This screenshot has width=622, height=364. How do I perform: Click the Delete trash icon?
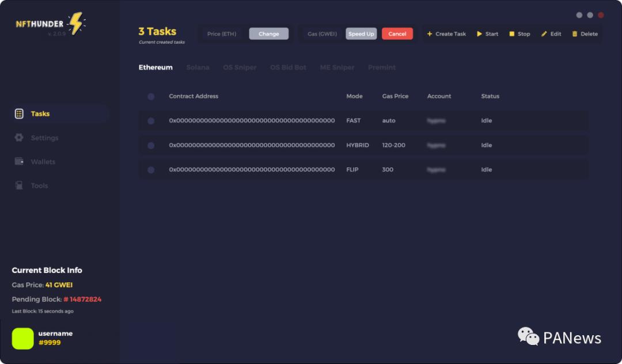[x=574, y=34]
